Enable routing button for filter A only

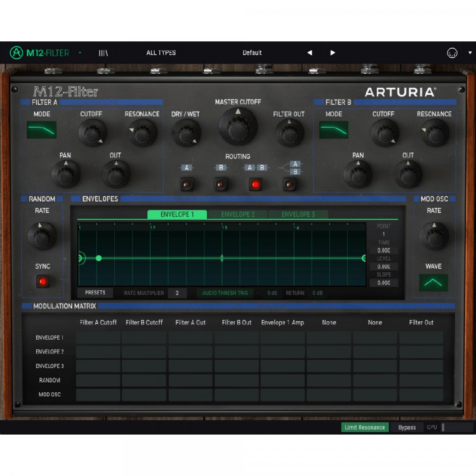coord(187,184)
